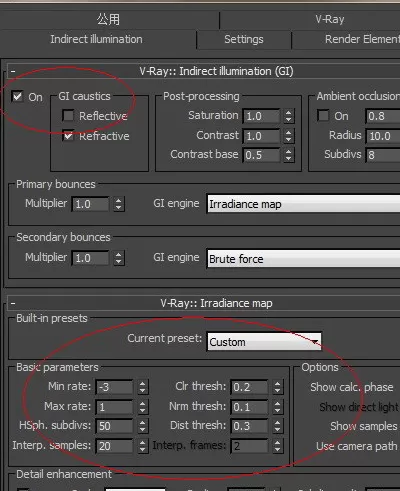Select the Indirect illumination tab

97,39
